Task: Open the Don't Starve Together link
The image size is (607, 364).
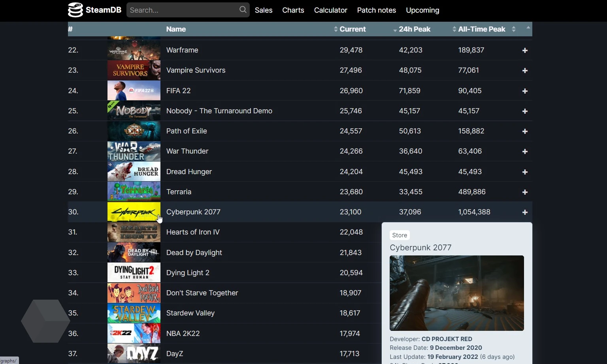Action: pyautogui.click(x=202, y=293)
